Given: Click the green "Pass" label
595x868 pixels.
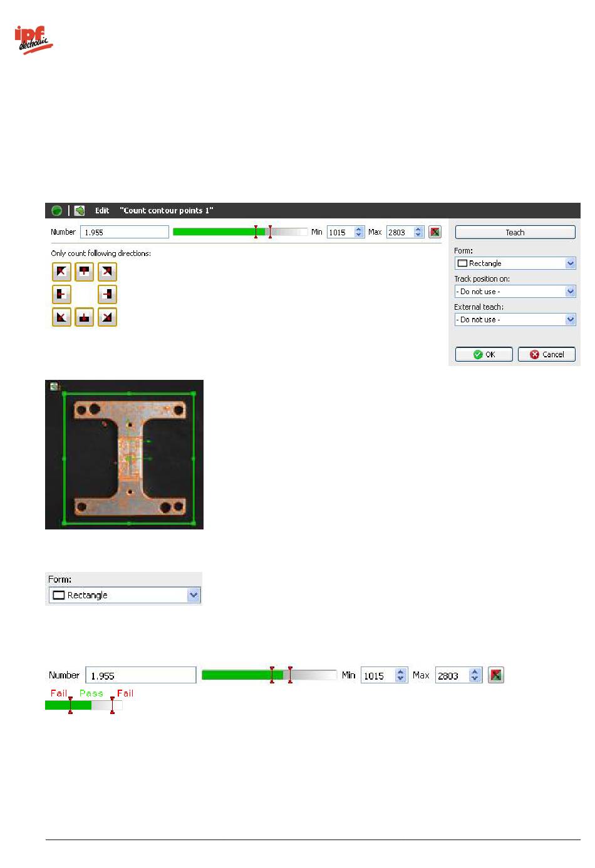Looking at the screenshot, I should click(x=91, y=693).
